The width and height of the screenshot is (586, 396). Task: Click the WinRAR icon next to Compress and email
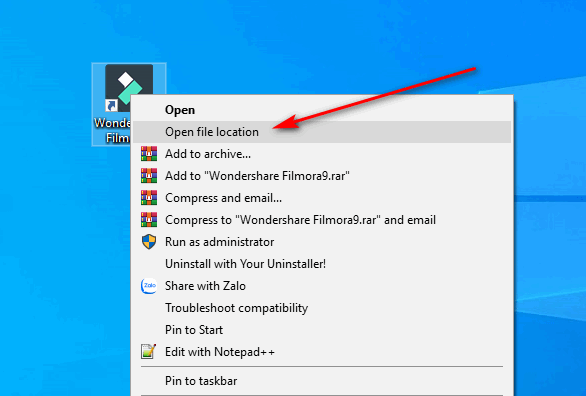pos(149,198)
